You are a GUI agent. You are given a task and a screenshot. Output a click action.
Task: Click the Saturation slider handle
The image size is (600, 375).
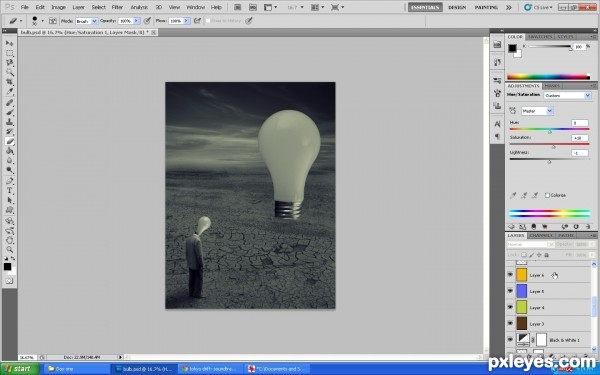(x=553, y=147)
